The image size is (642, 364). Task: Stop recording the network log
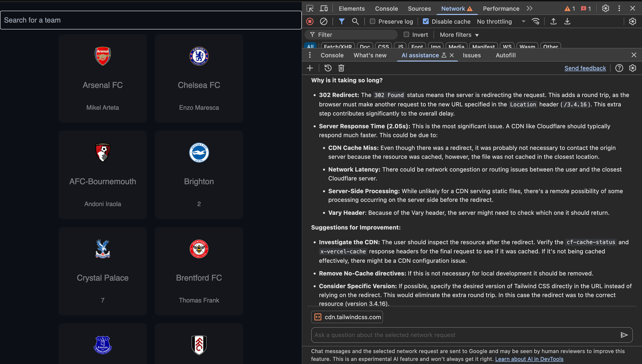pos(310,21)
